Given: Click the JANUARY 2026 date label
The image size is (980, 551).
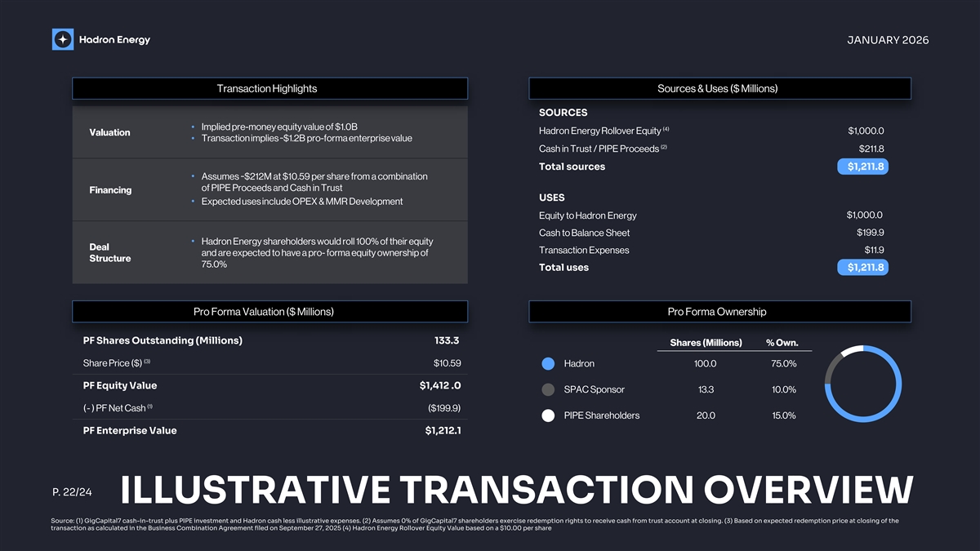Looking at the screenshot, I should [889, 40].
